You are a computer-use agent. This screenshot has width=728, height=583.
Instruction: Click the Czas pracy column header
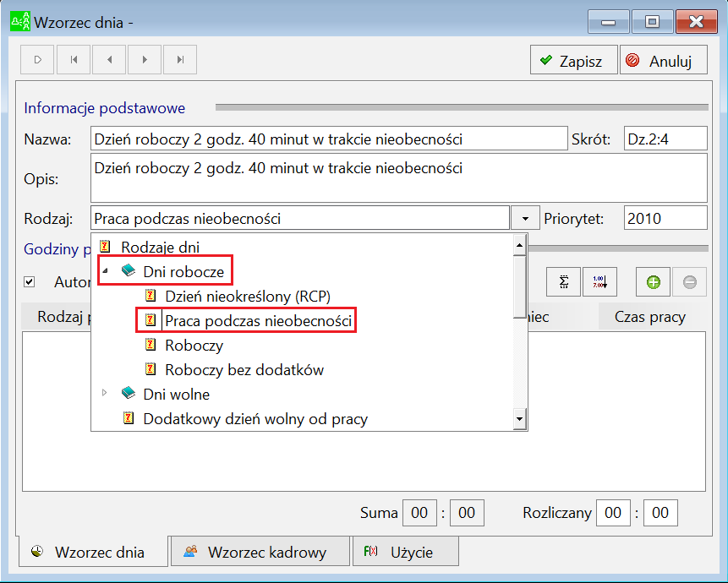650,317
